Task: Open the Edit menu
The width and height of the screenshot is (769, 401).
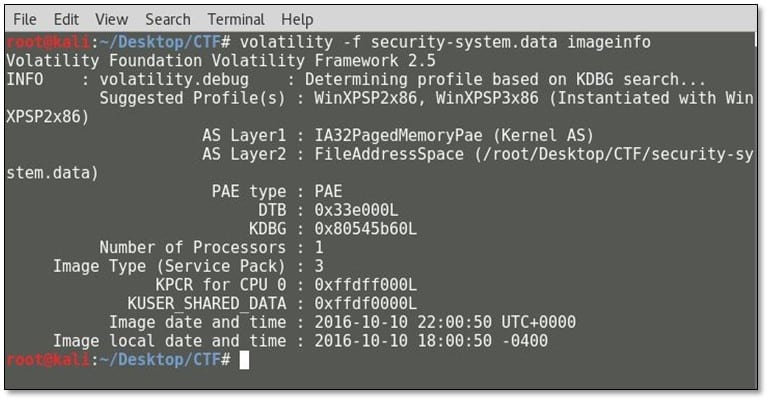Action: coord(66,19)
